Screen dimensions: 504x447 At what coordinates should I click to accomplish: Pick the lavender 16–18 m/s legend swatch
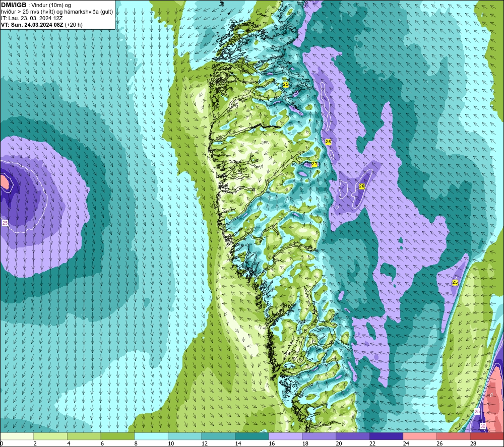pyautogui.click(x=285, y=436)
